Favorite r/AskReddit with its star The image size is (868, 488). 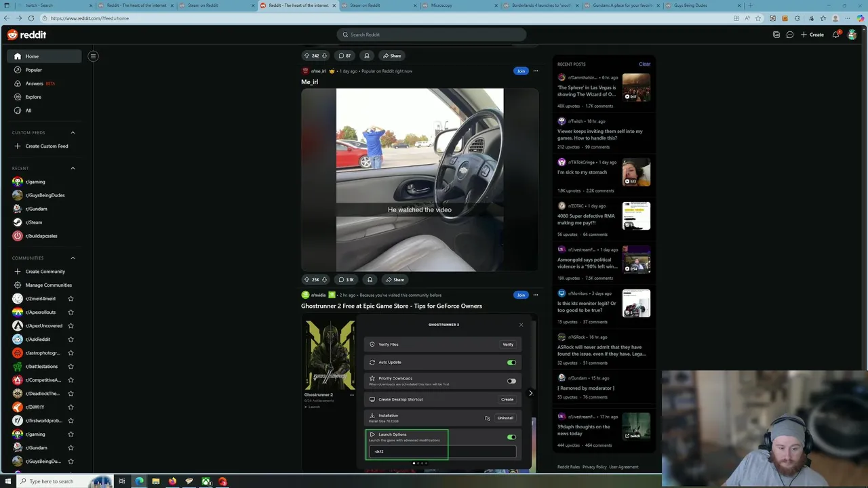71,339
